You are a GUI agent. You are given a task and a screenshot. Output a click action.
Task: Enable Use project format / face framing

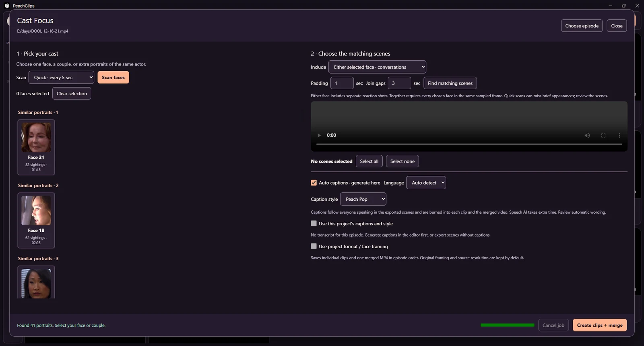click(x=314, y=246)
